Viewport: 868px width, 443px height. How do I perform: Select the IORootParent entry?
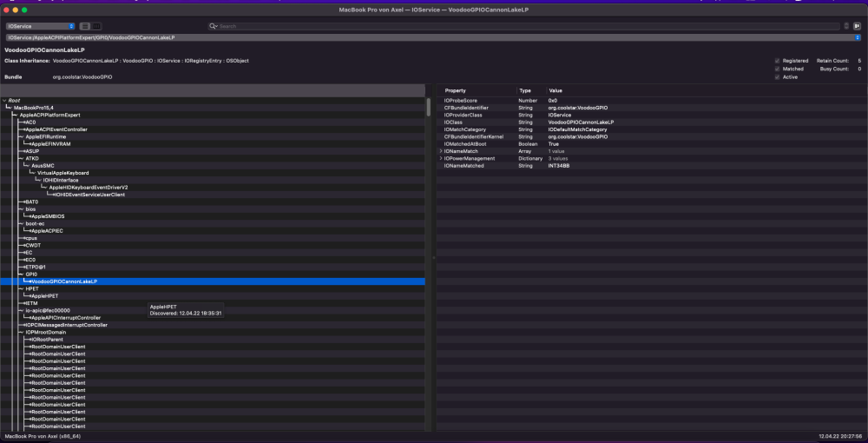click(48, 340)
